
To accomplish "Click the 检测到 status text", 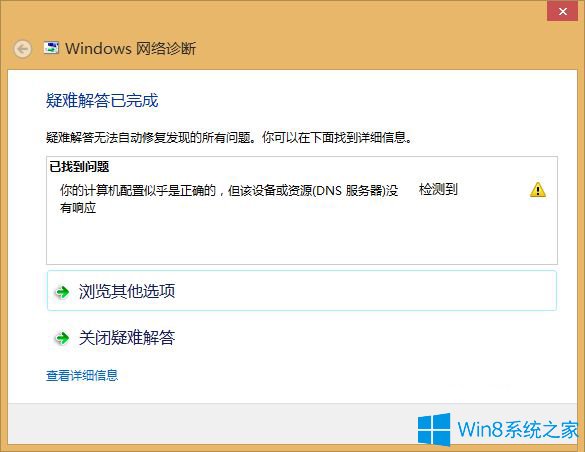I will (438, 189).
